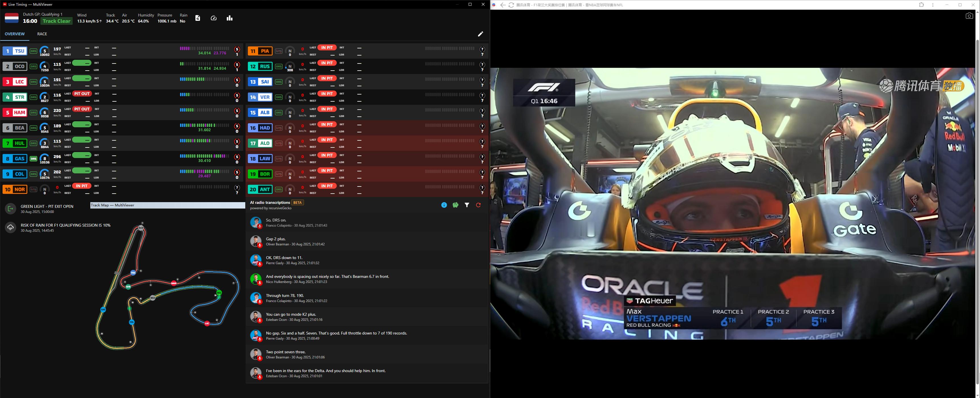980x398 pixels.
Task: Click TSU's soft tyre compound icon
Action: (x=237, y=50)
